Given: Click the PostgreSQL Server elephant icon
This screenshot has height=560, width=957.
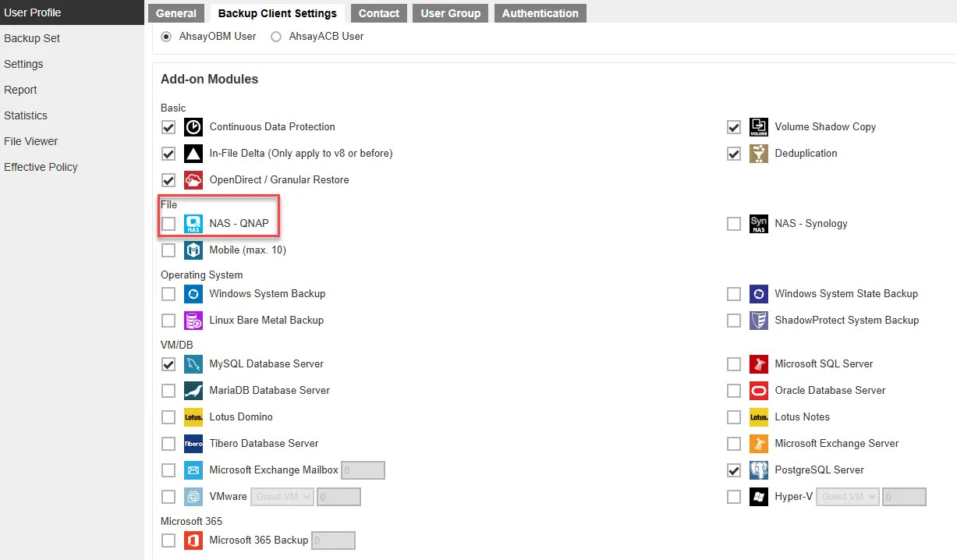Looking at the screenshot, I should coord(758,470).
